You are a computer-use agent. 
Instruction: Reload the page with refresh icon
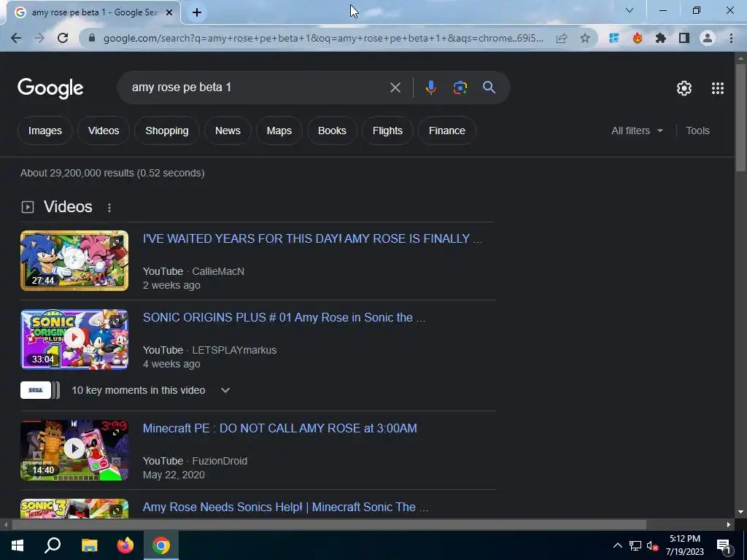[63, 38]
